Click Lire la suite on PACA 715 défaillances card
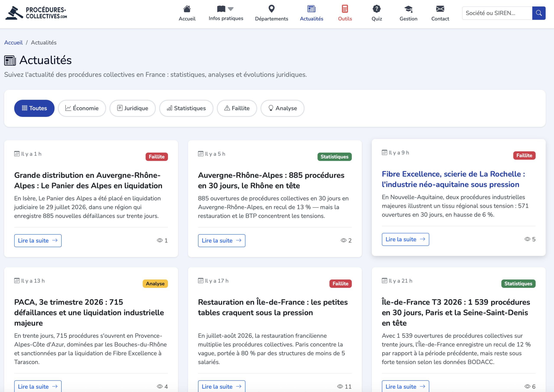 (38, 386)
